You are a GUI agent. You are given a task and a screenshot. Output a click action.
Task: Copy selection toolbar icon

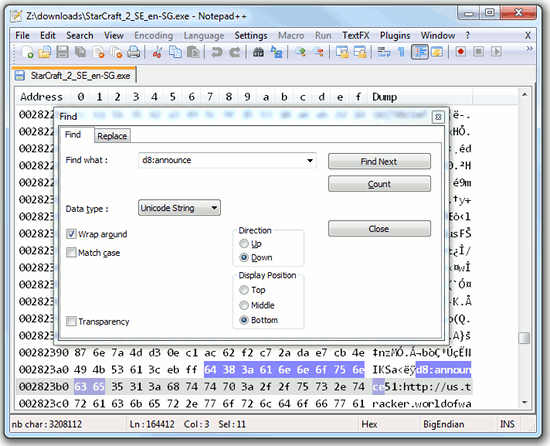175,52
